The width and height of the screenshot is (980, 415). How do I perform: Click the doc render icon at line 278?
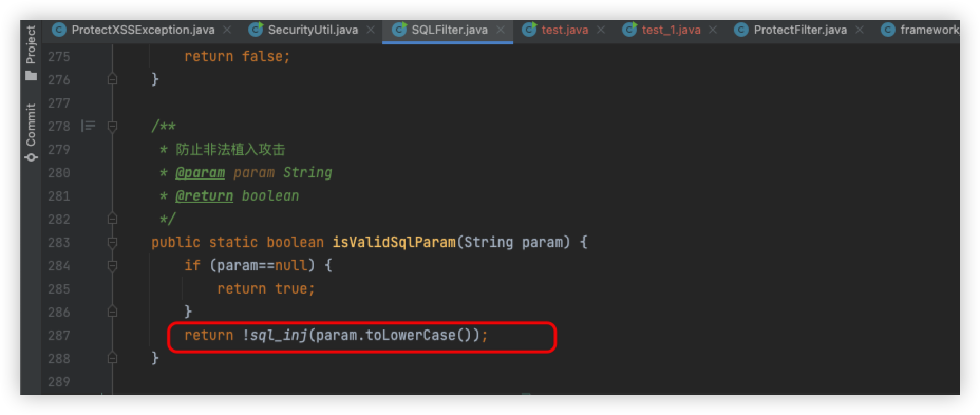pyautogui.click(x=88, y=126)
